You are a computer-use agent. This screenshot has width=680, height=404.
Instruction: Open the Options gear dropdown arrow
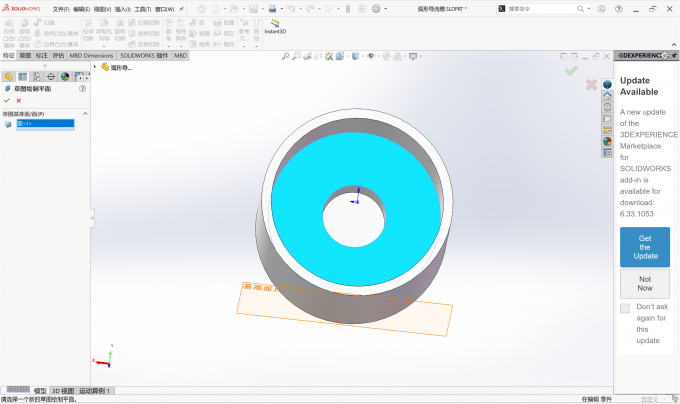(x=385, y=9)
